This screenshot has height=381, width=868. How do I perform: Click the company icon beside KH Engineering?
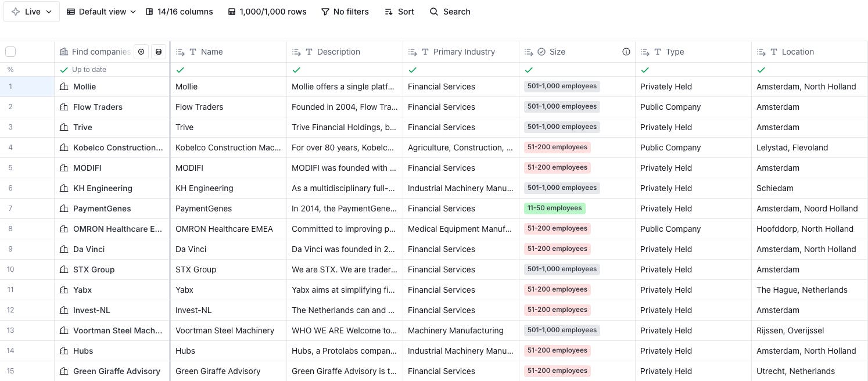point(64,188)
